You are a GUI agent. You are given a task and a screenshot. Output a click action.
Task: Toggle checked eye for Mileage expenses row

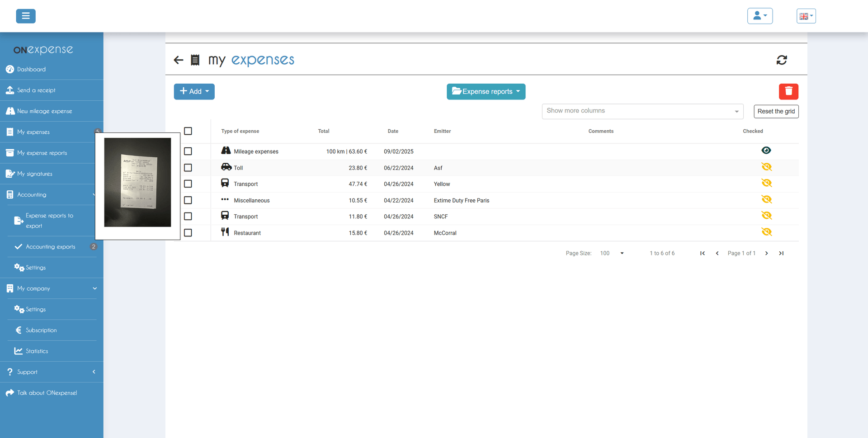click(x=766, y=151)
